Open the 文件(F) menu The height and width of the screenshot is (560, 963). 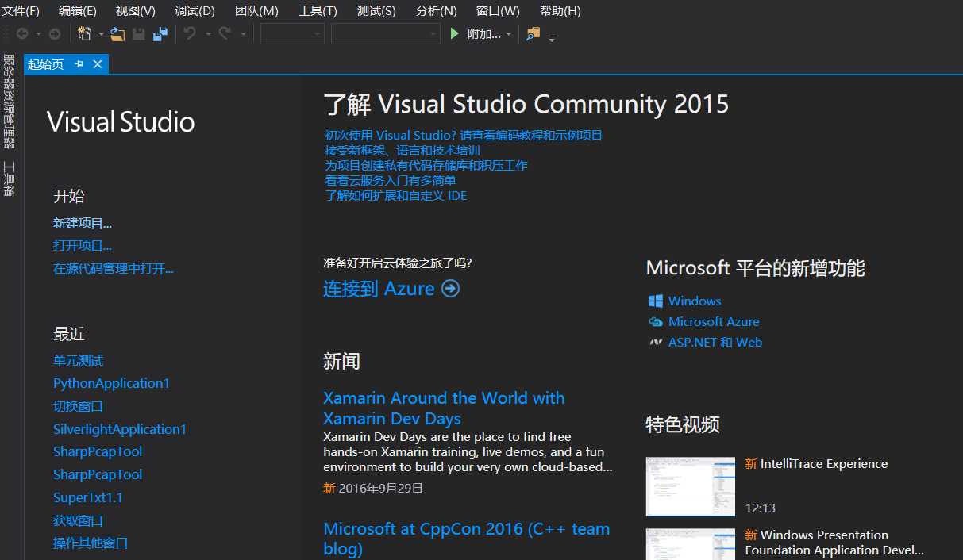point(21,11)
